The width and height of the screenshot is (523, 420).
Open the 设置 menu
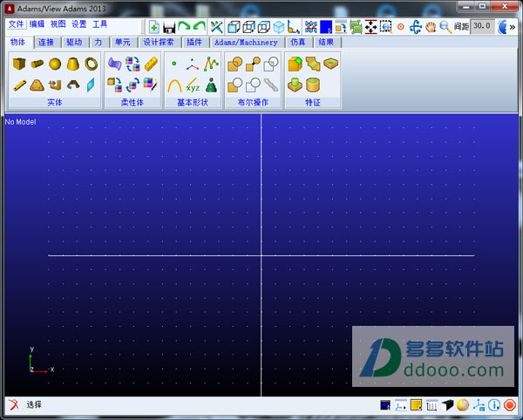(x=78, y=24)
